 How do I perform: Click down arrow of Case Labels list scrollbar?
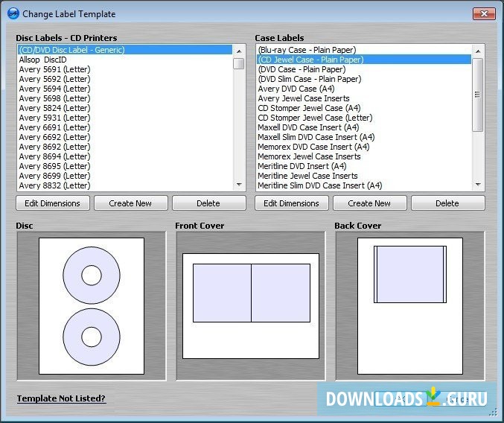[x=478, y=185]
